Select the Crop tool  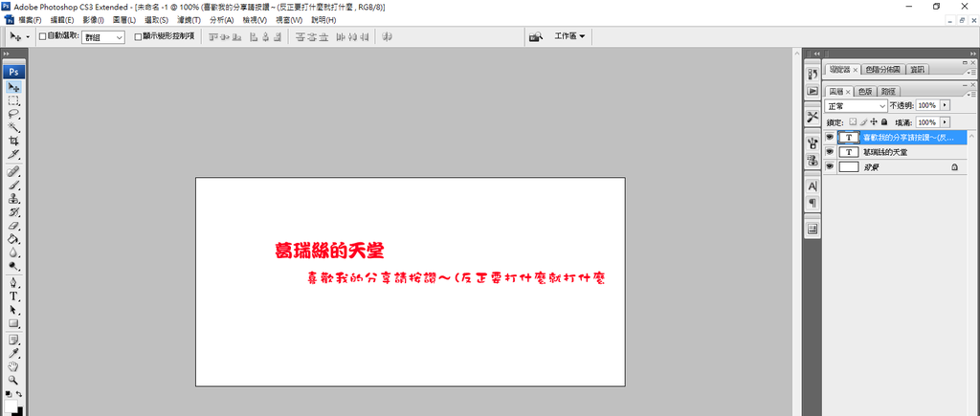pyautogui.click(x=13, y=141)
